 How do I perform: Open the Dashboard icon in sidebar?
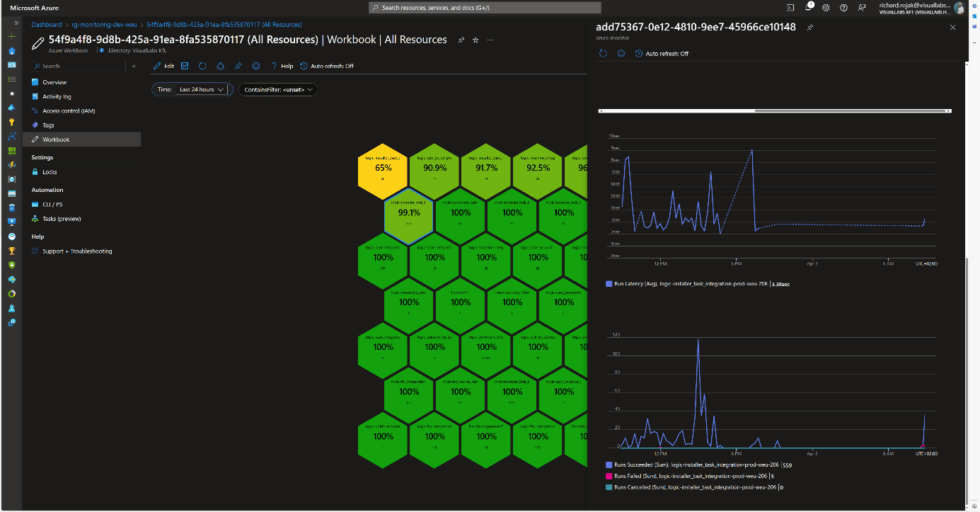[x=11, y=64]
